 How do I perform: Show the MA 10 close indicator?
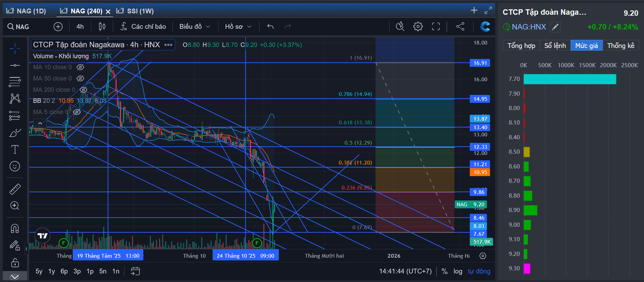coord(80,67)
